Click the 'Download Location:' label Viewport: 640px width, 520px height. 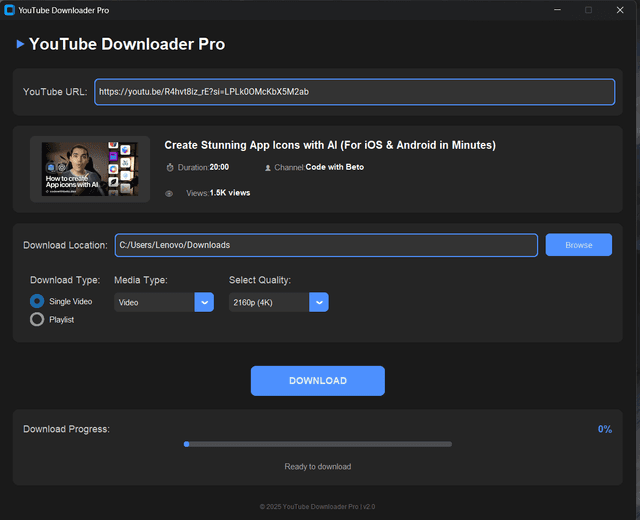point(65,245)
